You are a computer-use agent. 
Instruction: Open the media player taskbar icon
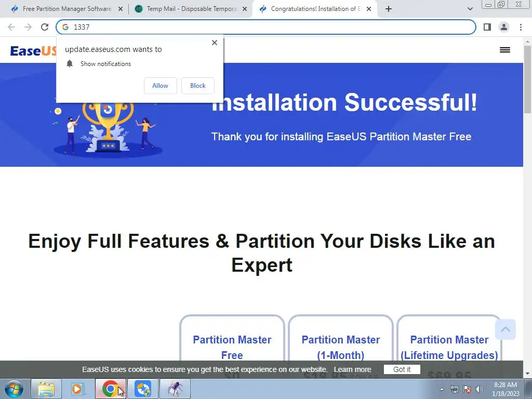click(x=77, y=389)
